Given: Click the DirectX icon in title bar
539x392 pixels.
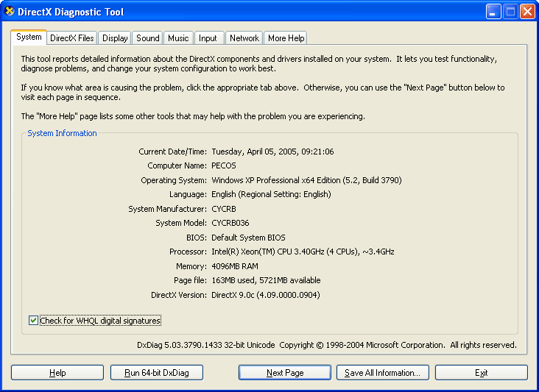Looking at the screenshot, I should coord(10,12).
